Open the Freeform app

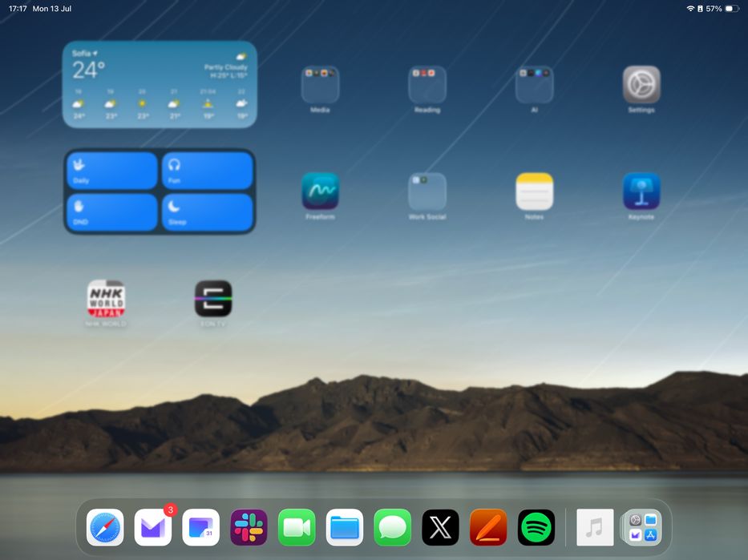(x=320, y=191)
